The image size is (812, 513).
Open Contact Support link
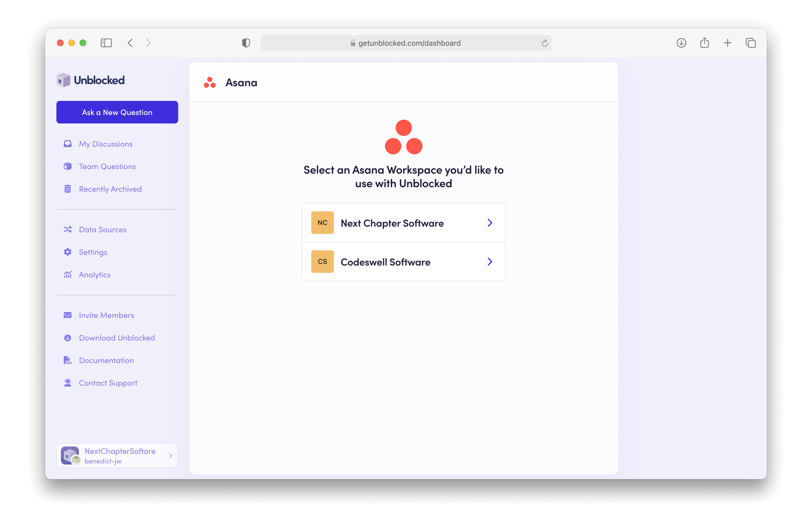click(x=108, y=383)
